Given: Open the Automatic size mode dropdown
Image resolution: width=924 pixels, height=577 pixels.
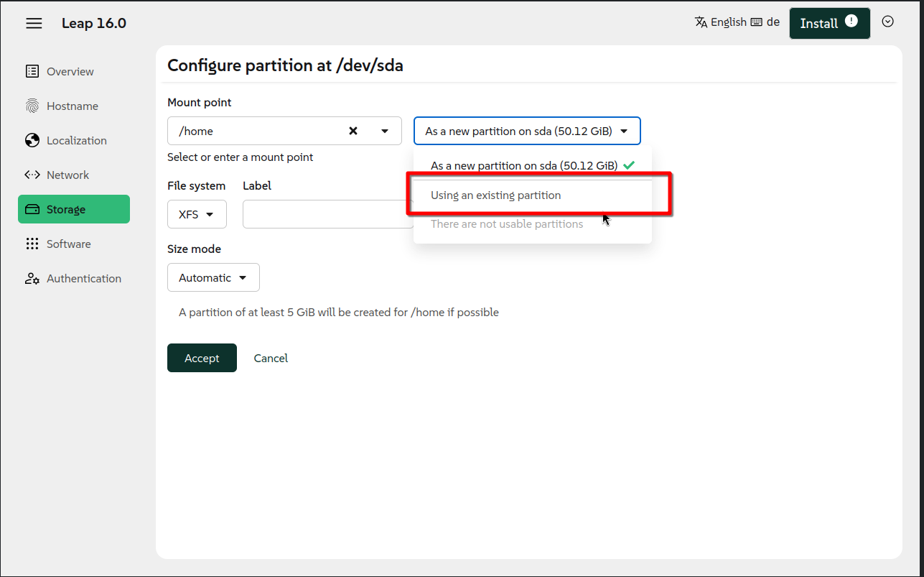Looking at the screenshot, I should [x=213, y=277].
